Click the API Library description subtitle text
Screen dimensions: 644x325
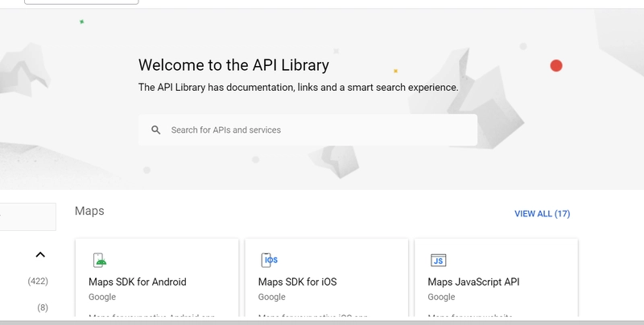pyautogui.click(x=298, y=88)
